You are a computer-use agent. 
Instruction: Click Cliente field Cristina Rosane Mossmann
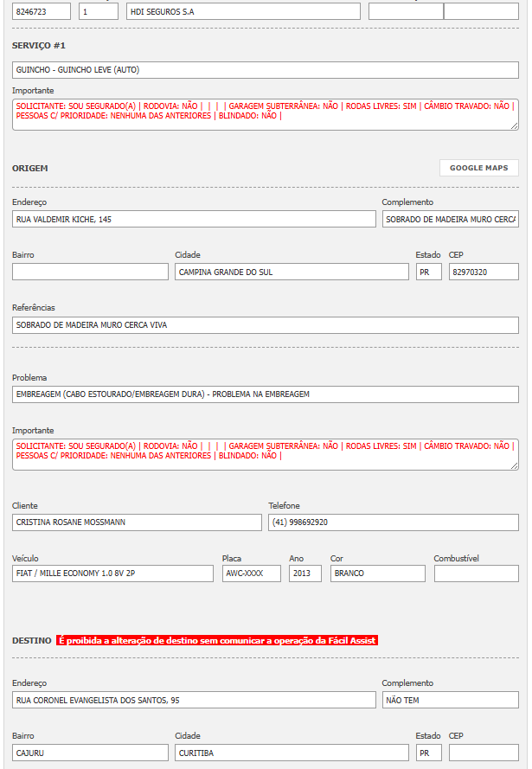click(x=137, y=522)
